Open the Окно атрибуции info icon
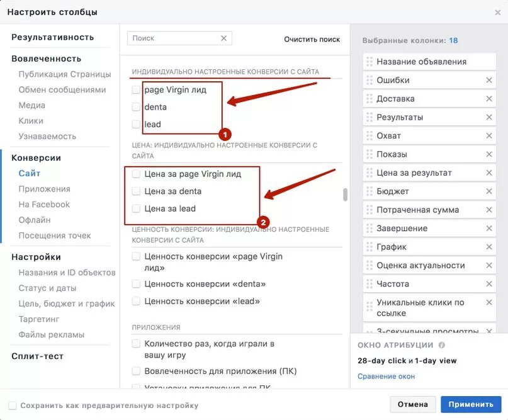 pyautogui.click(x=441, y=345)
